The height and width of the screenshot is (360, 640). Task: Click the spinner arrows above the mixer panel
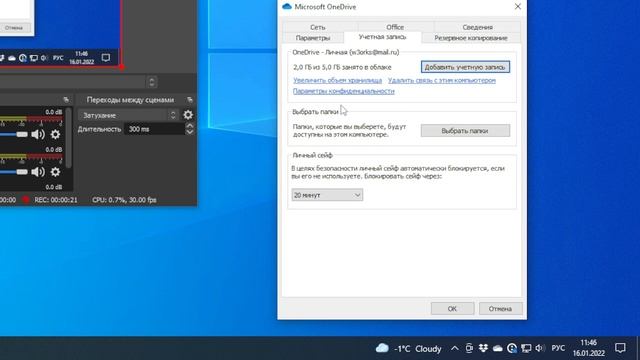click(152, 82)
